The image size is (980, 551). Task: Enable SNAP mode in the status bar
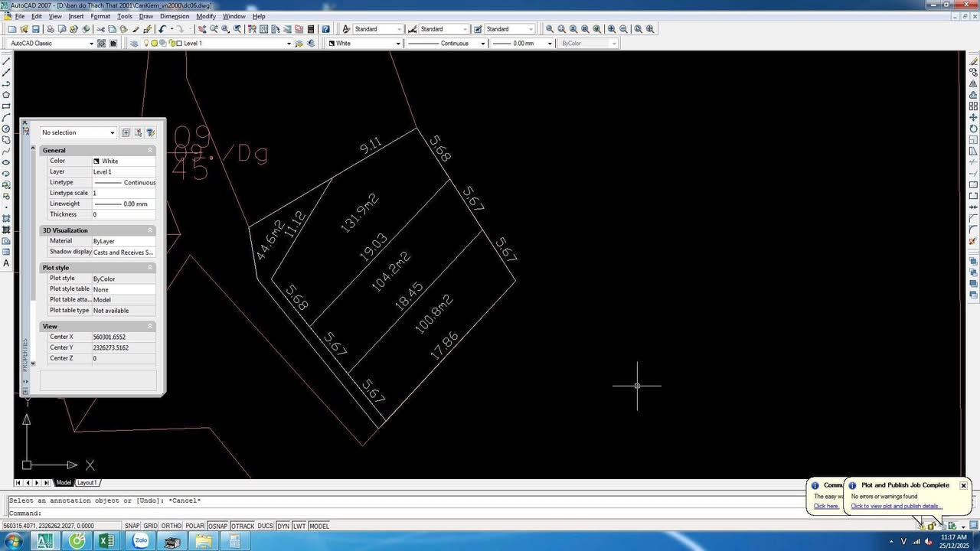[132, 526]
